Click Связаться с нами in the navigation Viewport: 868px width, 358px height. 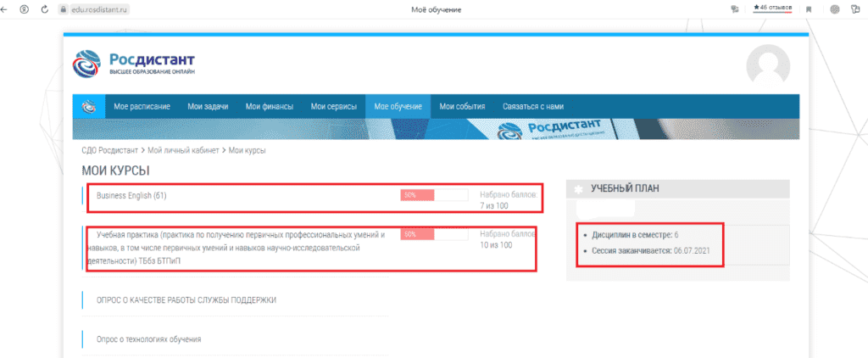(531, 106)
